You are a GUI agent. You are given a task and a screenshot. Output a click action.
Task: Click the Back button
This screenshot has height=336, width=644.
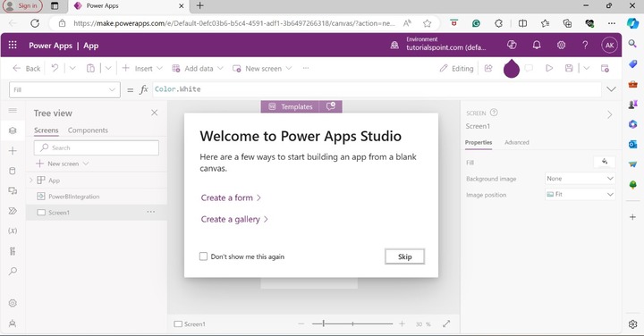click(27, 68)
